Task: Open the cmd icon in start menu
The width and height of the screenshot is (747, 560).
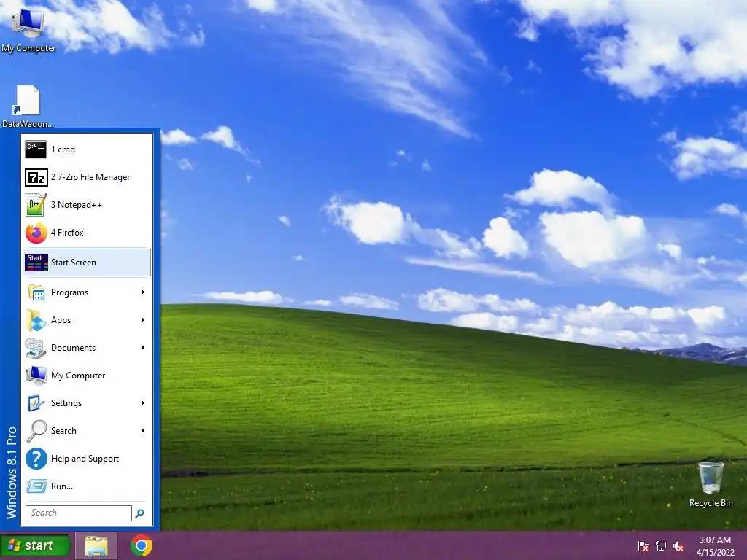Action: pos(36,149)
